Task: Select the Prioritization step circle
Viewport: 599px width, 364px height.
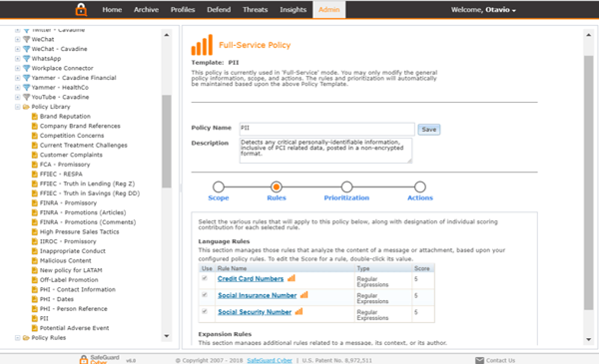Action: (346, 186)
